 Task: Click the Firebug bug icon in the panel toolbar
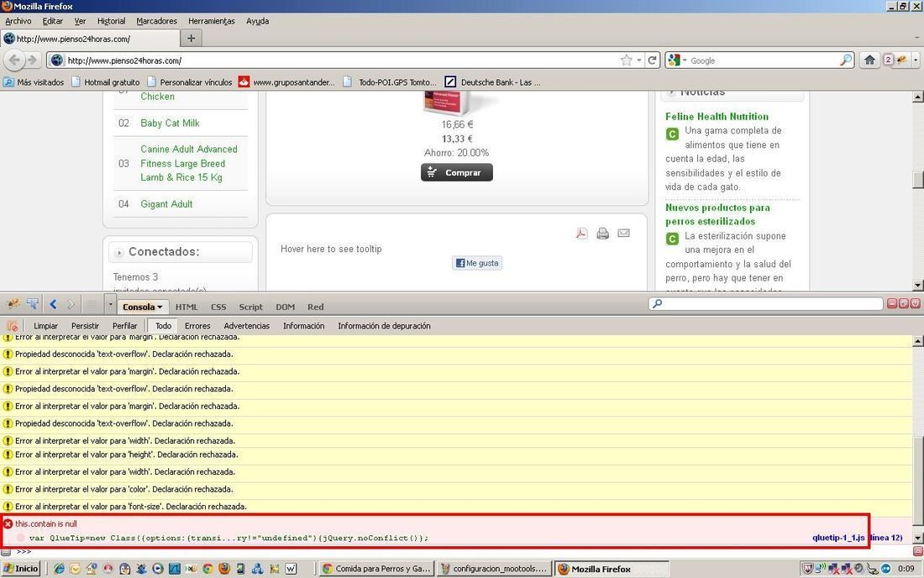pos(13,304)
